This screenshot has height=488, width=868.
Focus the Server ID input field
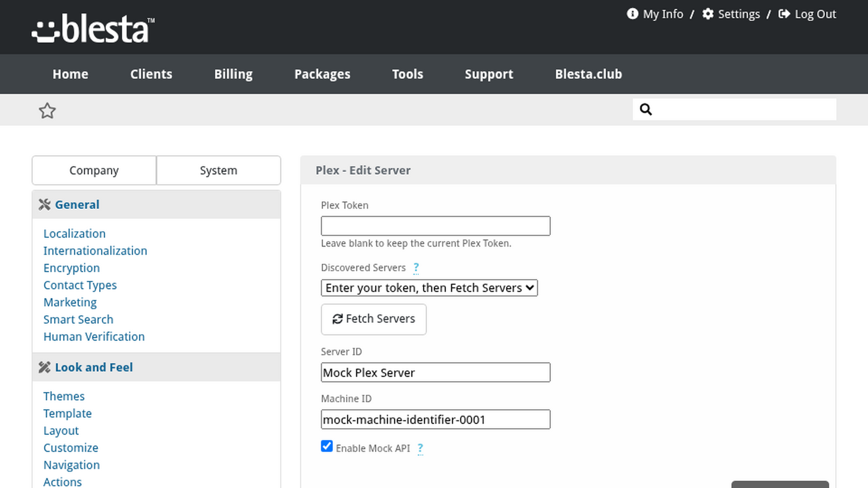(435, 372)
